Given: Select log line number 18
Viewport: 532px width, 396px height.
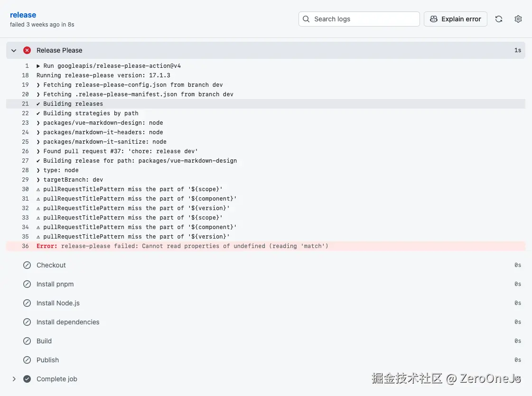Looking at the screenshot, I should pos(26,75).
